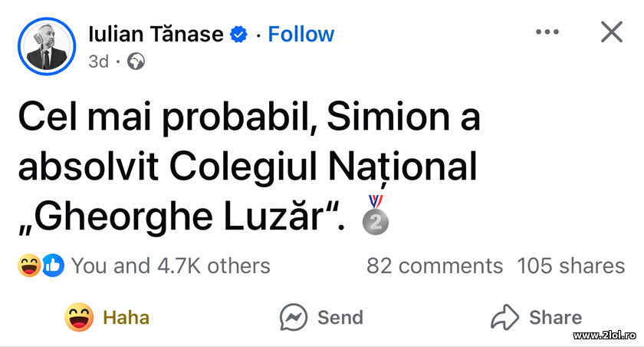This screenshot has height=347, width=644.
Task: Follow Iulian Tănase
Action: [x=301, y=35]
